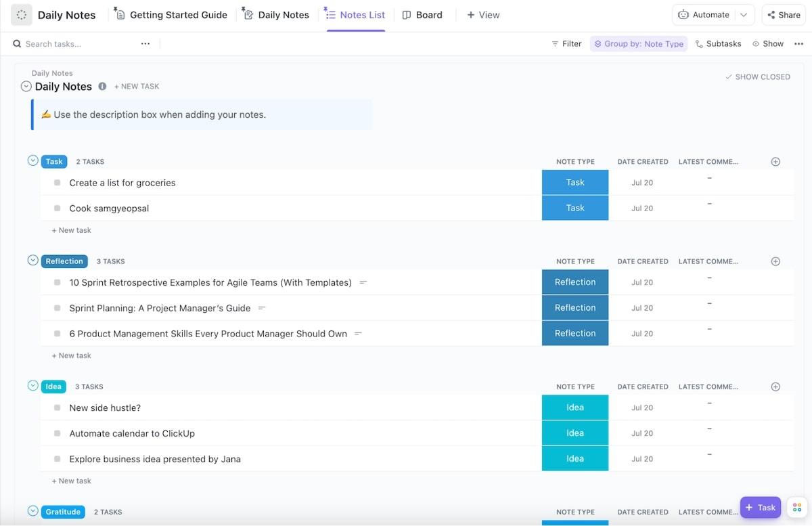Click the purple add Task button

pyautogui.click(x=760, y=508)
